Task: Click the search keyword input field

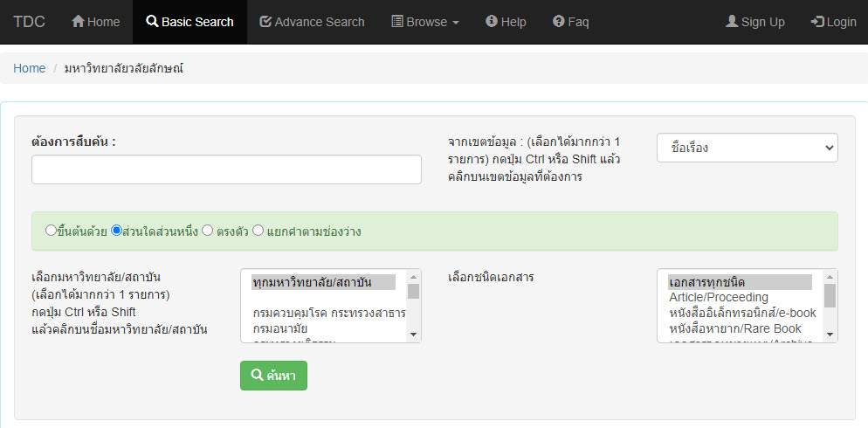Action: click(x=226, y=169)
